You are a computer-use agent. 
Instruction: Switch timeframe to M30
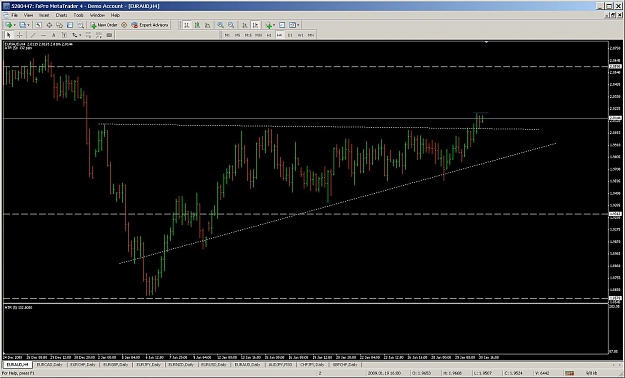coord(258,35)
